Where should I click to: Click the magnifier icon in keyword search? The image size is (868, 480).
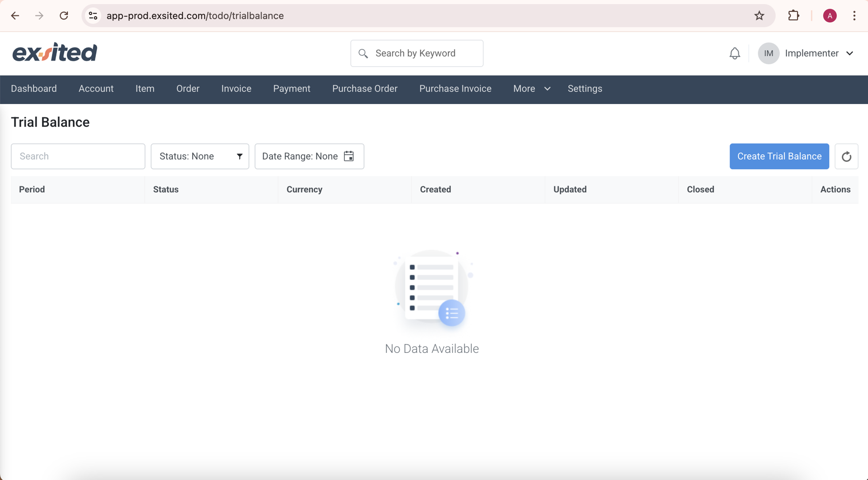pyautogui.click(x=363, y=53)
